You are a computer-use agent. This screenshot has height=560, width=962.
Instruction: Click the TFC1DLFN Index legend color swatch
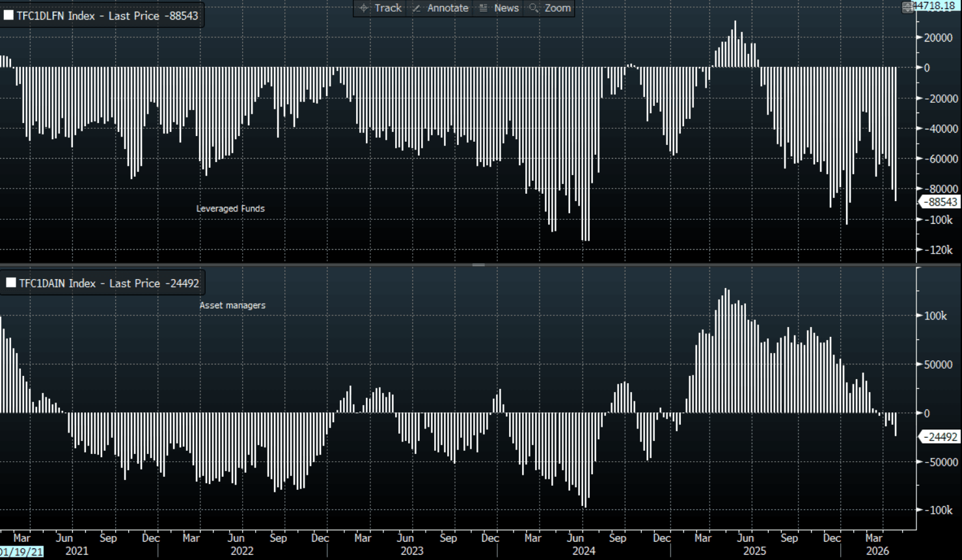[8, 16]
